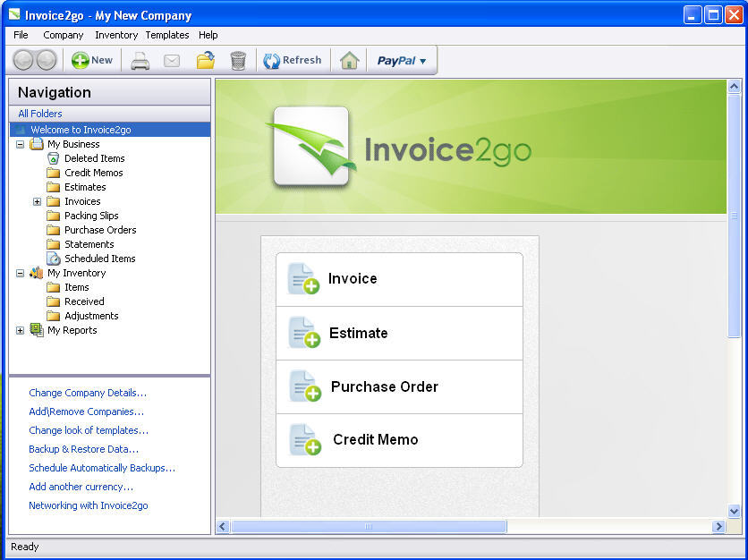The height and width of the screenshot is (560, 748).
Task: Select the Scheduled Items label
Action: 99,259
